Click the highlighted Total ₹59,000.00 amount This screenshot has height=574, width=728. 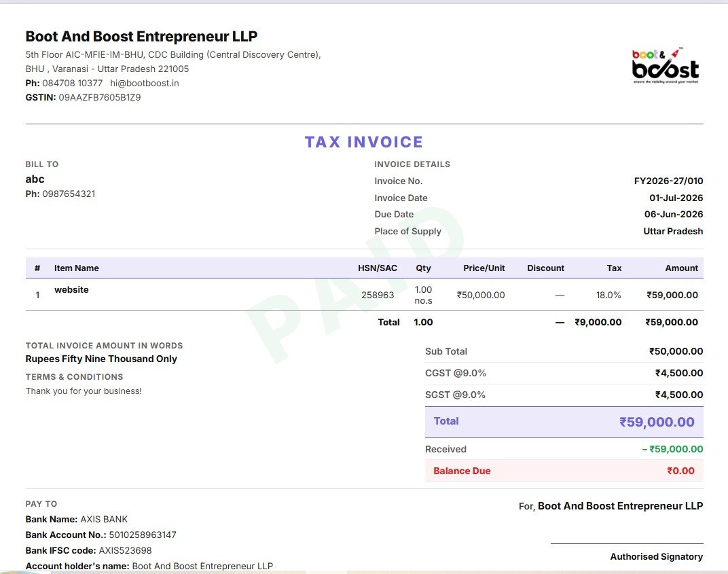point(657,422)
